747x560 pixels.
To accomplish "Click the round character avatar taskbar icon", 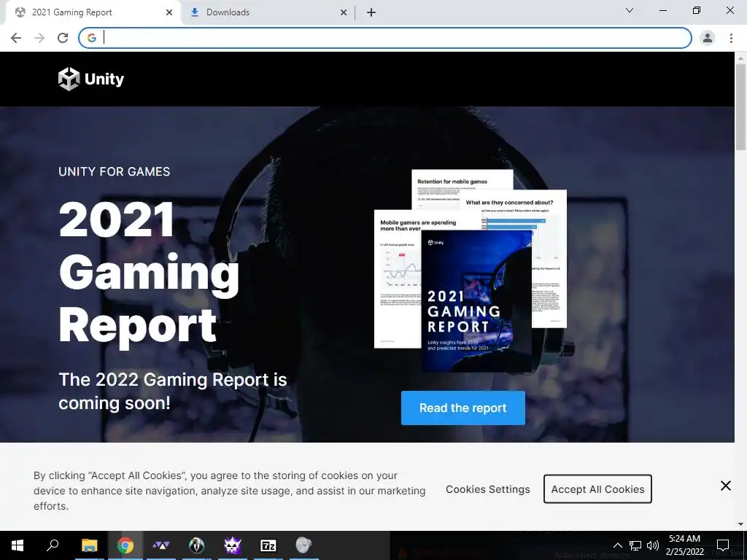I will [196, 545].
